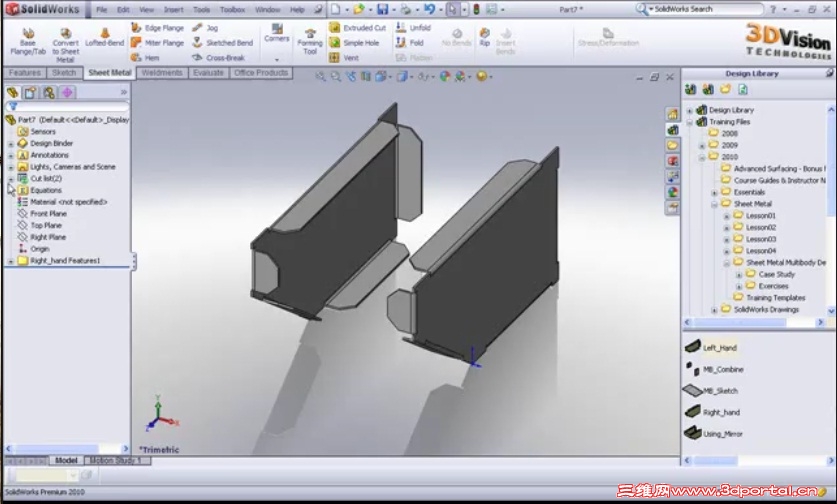The width and height of the screenshot is (837, 504).
Task: Open Design Library task pane tab
Action: pyautogui.click(x=673, y=130)
